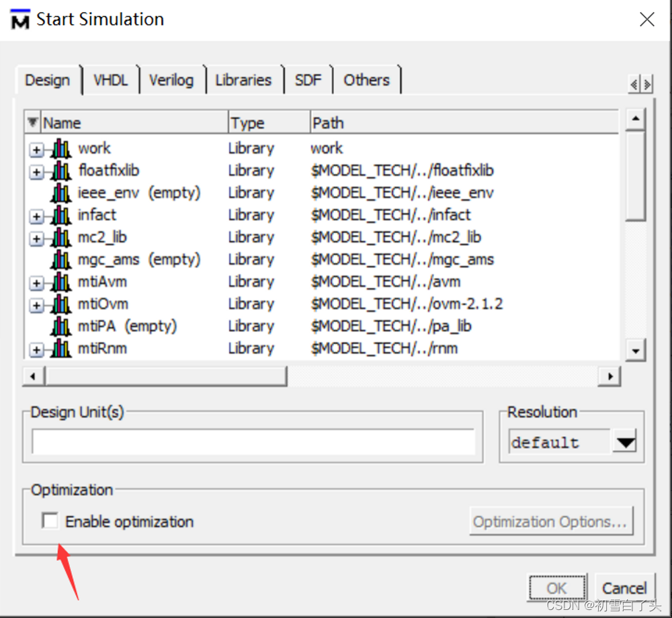This screenshot has height=618, width=672.
Task: Expand the infact library entry
Action: (35, 216)
